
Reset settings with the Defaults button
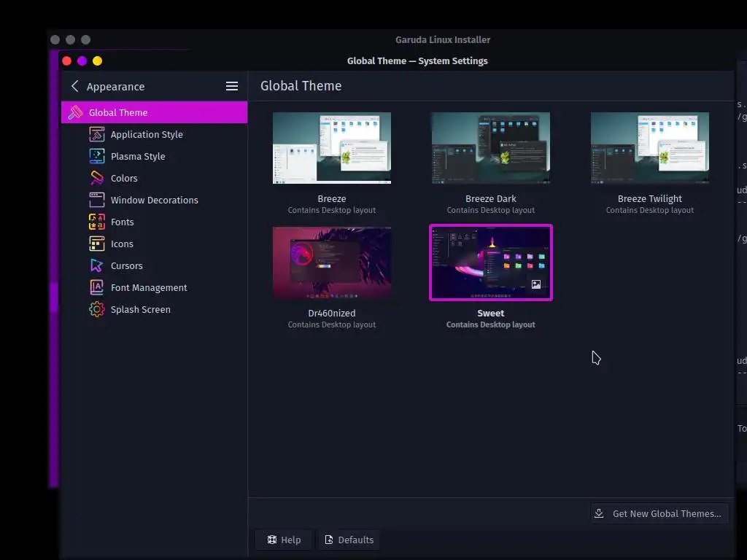pos(349,540)
